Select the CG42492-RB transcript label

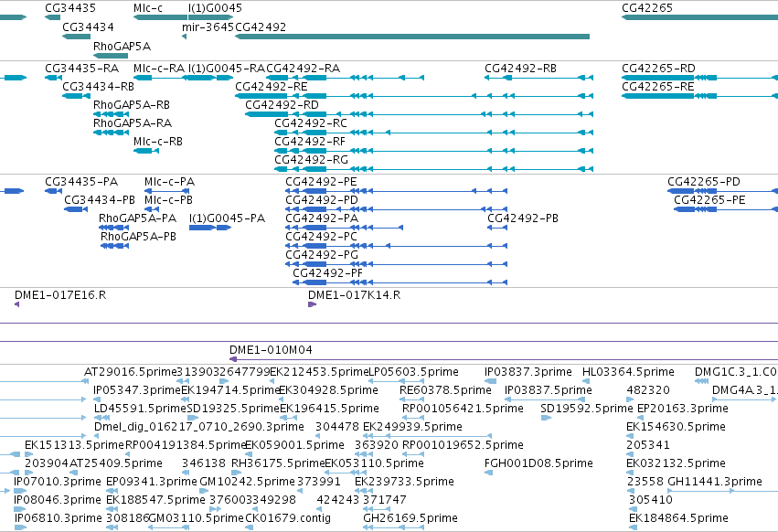pyautogui.click(x=520, y=68)
